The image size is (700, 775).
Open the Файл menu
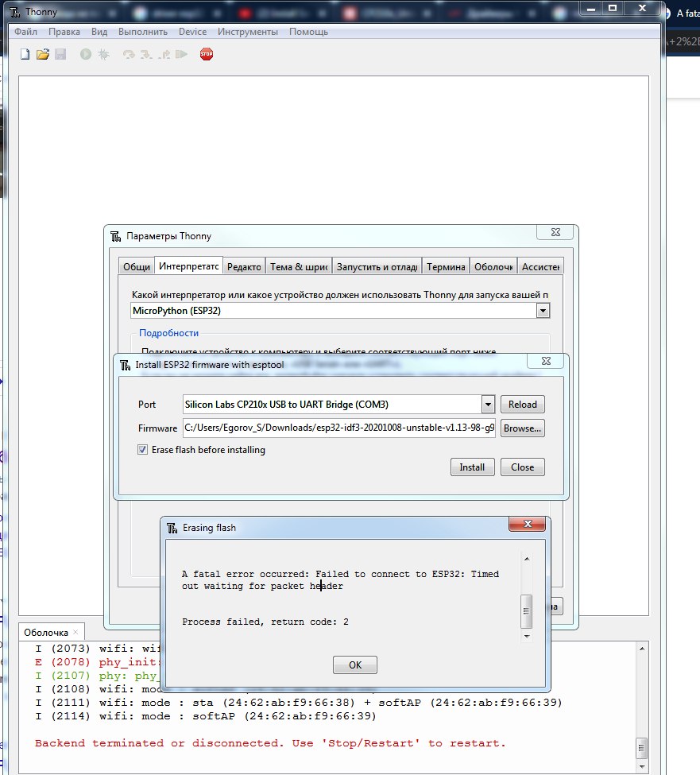(x=25, y=32)
